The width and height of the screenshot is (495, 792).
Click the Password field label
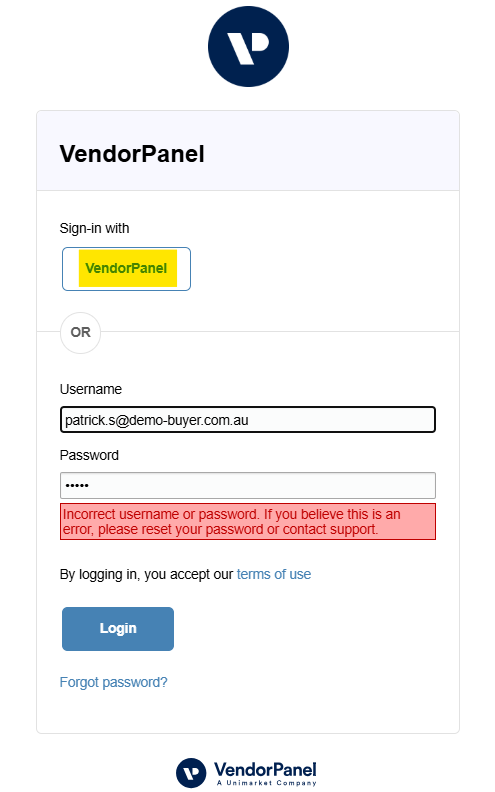[89, 455]
